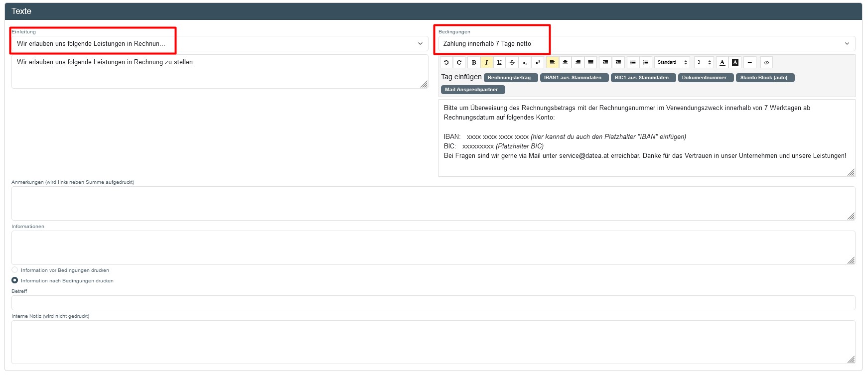Screen dimensions: 868x376
Task: Apply strikethrough formatting
Action: [512, 62]
